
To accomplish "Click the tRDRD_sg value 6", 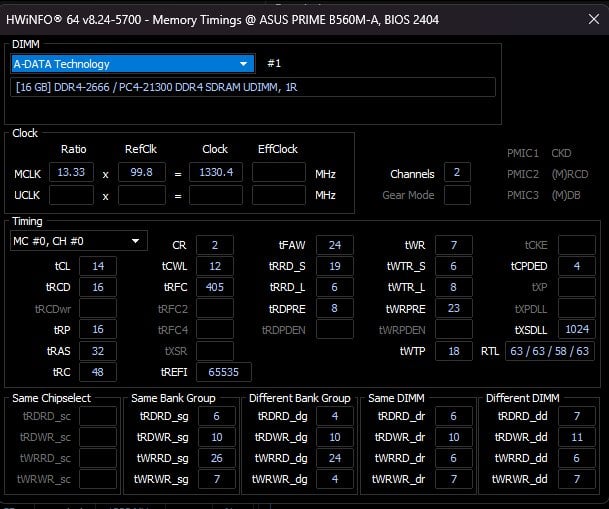I will (217, 416).
